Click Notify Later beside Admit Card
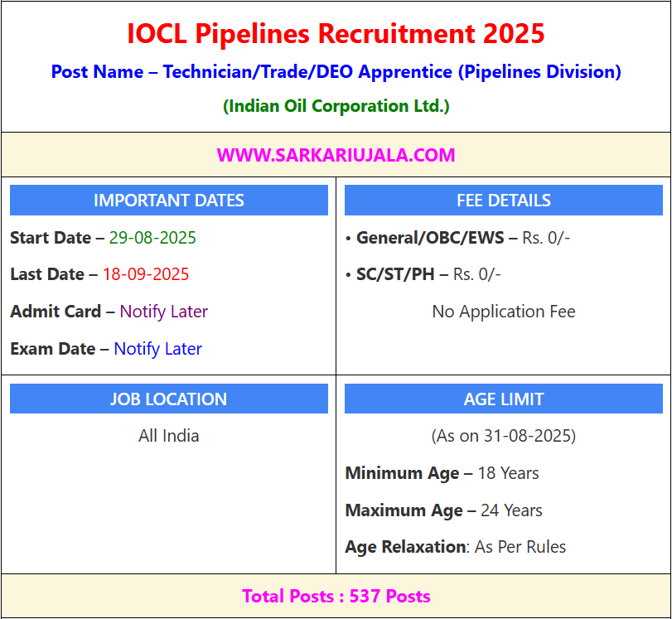This screenshot has width=672, height=619. point(164,312)
